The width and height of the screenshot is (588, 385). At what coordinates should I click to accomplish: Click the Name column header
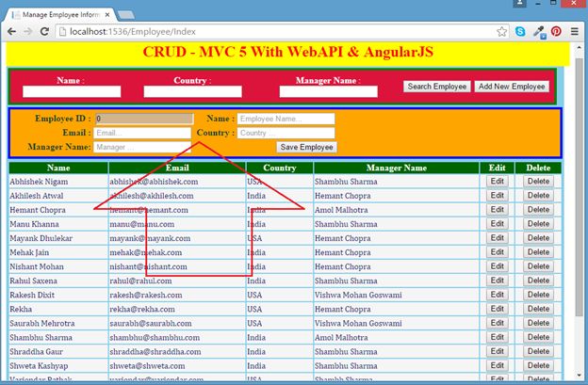click(x=58, y=168)
